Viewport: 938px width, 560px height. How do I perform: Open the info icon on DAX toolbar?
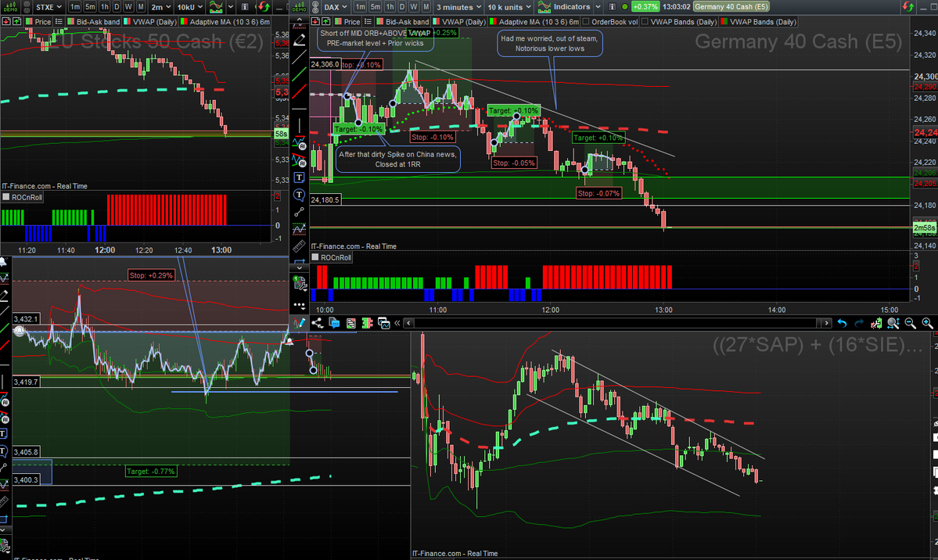(x=611, y=6)
